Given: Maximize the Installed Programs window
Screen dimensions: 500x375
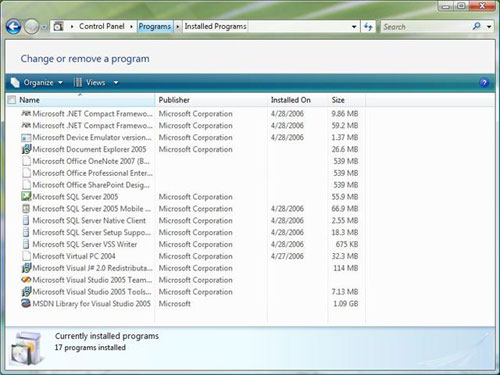Looking at the screenshot, I should pyautogui.click(x=461, y=6).
